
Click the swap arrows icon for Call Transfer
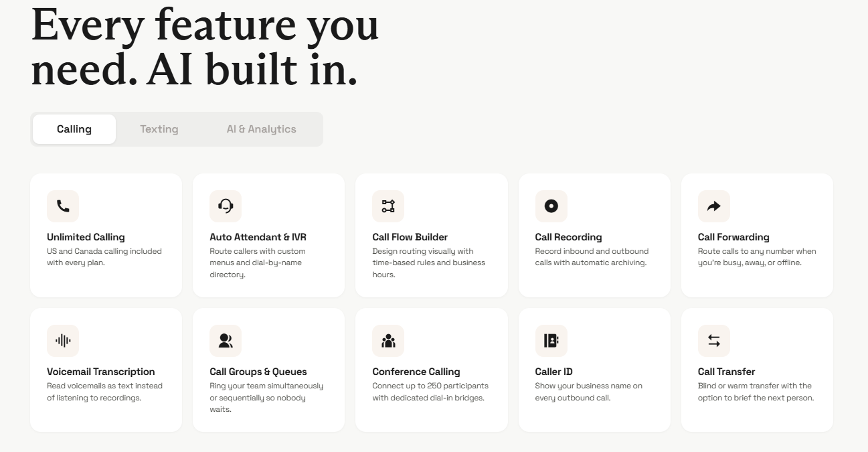tap(714, 341)
